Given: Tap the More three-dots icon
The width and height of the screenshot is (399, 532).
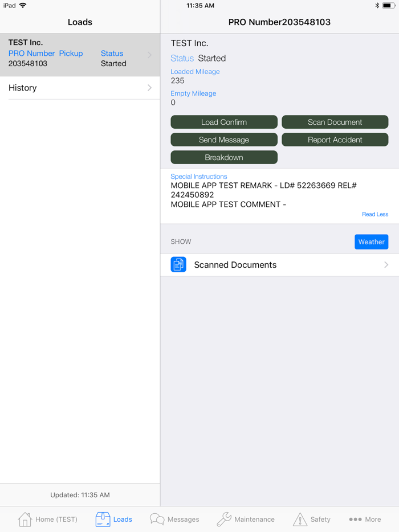Looking at the screenshot, I should coord(355,519).
